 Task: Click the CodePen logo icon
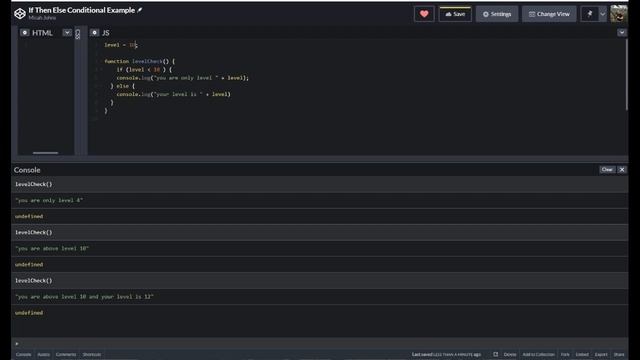point(20,13)
